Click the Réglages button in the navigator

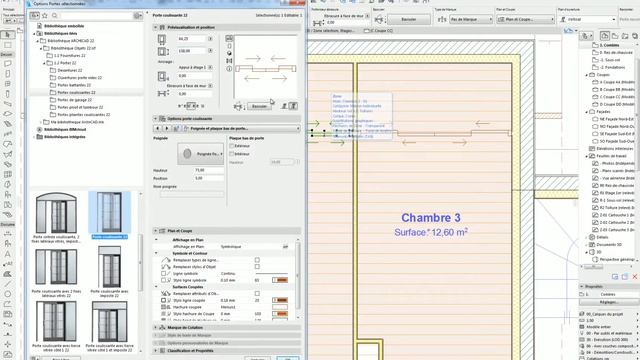(609, 302)
